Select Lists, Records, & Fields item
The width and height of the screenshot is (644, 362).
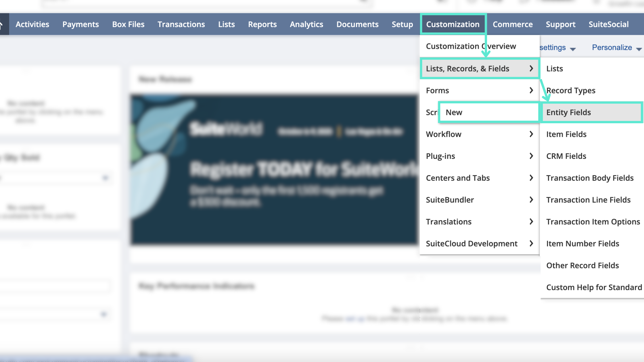[480, 68]
